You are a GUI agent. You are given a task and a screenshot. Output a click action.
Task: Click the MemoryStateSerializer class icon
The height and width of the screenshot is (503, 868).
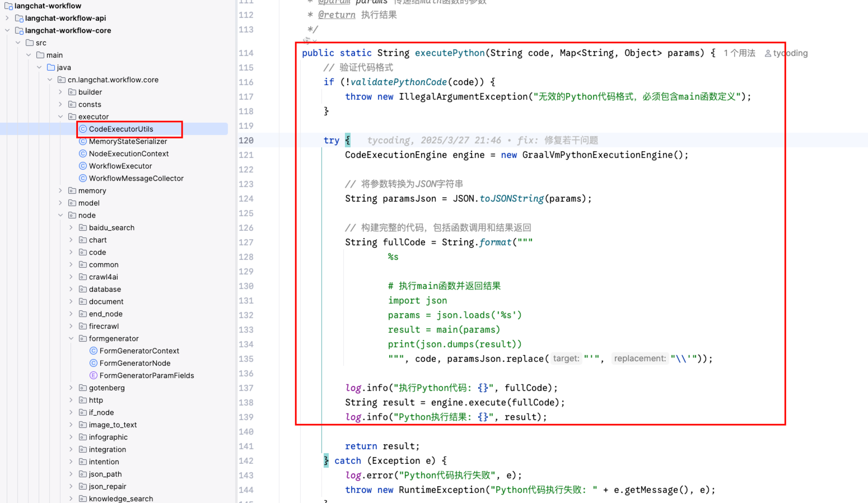point(83,141)
